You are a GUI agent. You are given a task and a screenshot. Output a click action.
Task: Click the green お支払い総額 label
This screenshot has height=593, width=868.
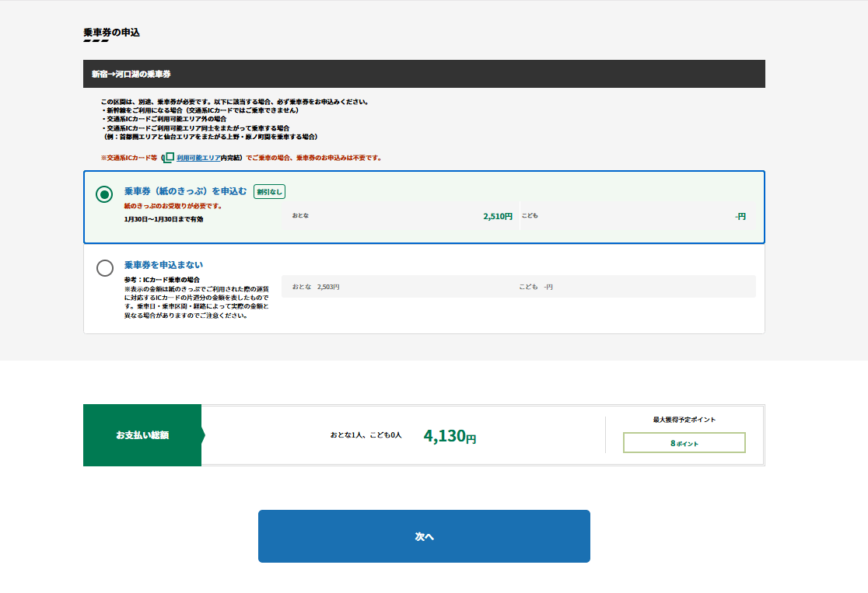(x=142, y=435)
